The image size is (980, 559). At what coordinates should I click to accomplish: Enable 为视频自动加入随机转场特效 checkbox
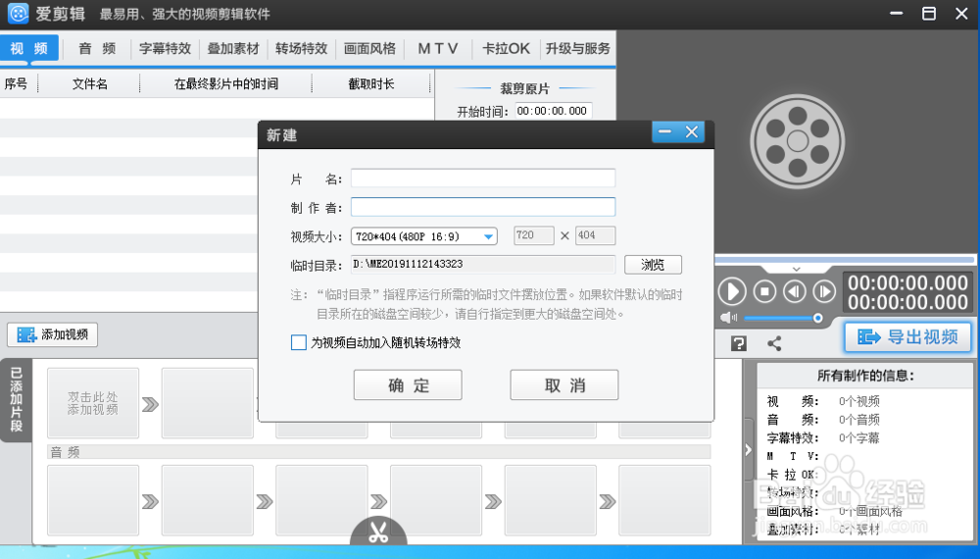tap(299, 342)
